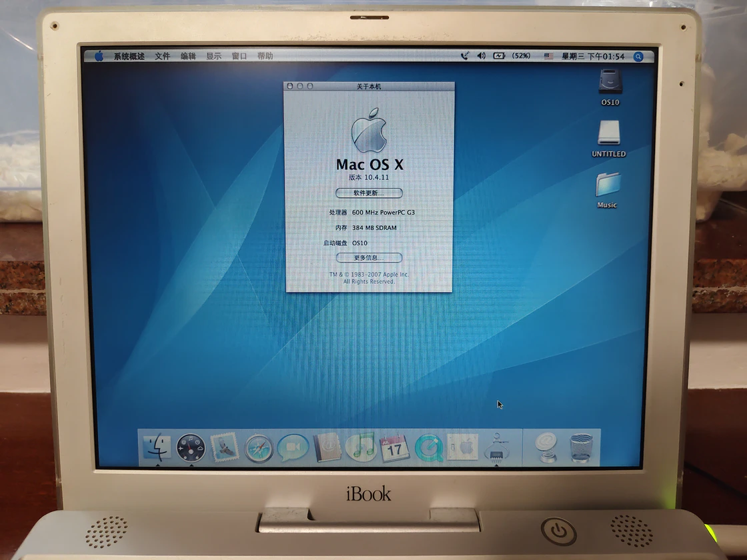Open the 文件 menu
This screenshot has width=747, height=560.
(163, 56)
